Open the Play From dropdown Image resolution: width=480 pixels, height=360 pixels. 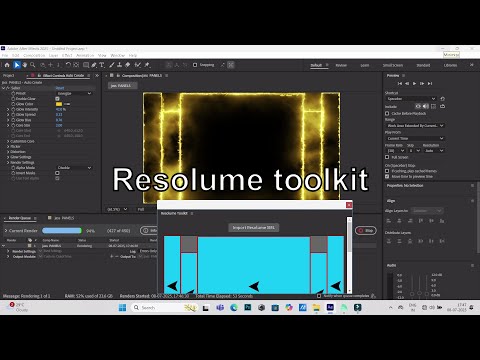pos(415,138)
